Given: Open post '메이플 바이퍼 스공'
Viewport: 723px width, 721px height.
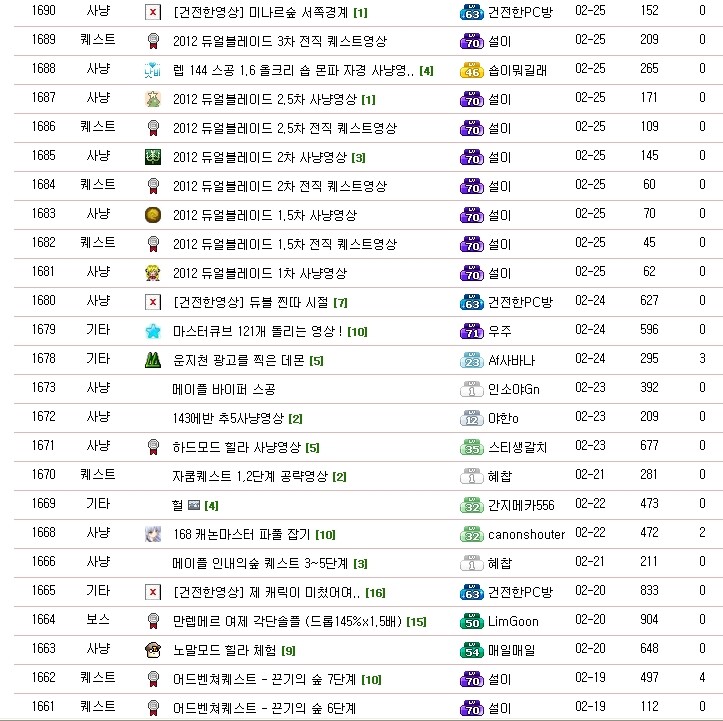Looking at the screenshot, I should [224, 389].
